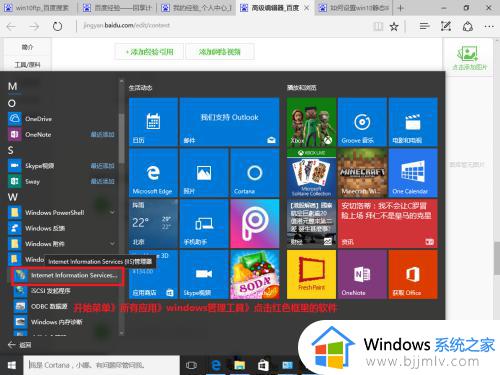Open the Calendar tile
The height and width of the screenshot is (375, 500).
153,122
